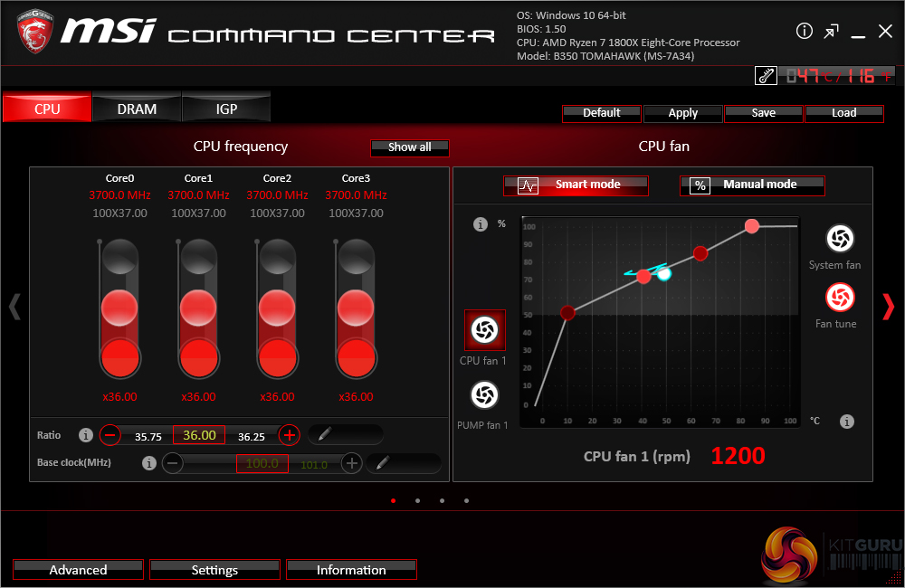Image resolution: width=905 pixels, height=588 pixels.
Task: Open the Information menu
Action: point(351,570)
